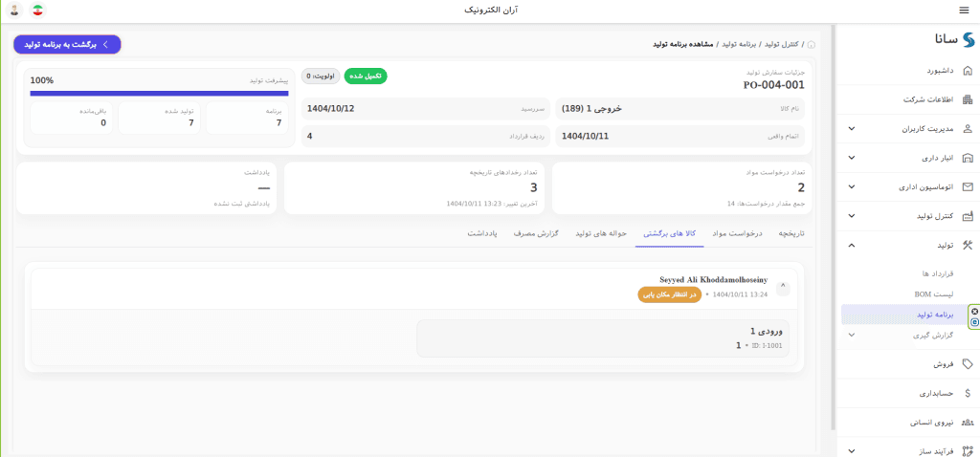
Task: Click the office automation envelope icon
Action: tap(968, 186)
